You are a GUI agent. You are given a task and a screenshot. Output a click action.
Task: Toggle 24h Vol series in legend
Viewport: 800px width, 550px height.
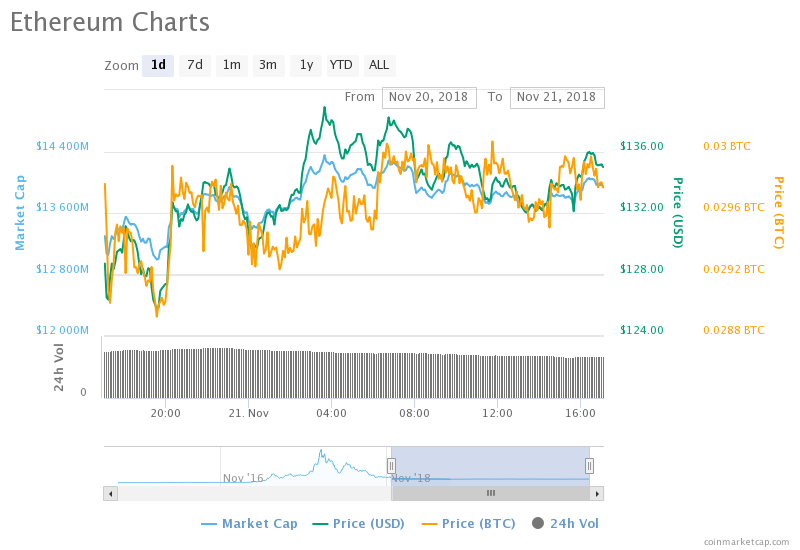coord(565,523)
